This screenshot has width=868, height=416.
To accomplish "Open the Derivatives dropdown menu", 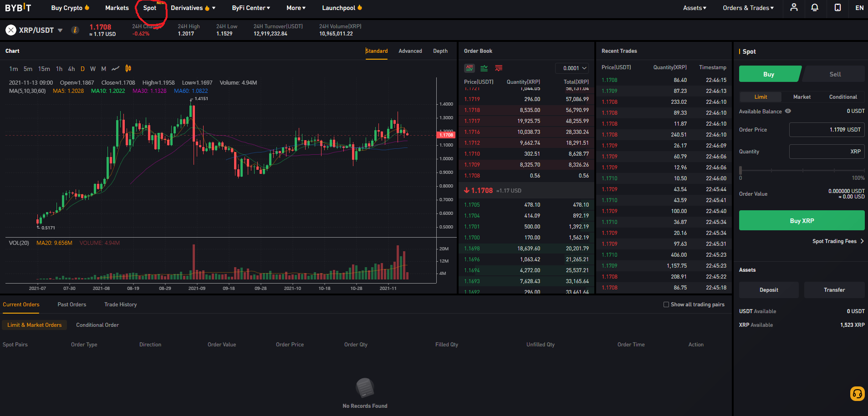I will point(193,8).
